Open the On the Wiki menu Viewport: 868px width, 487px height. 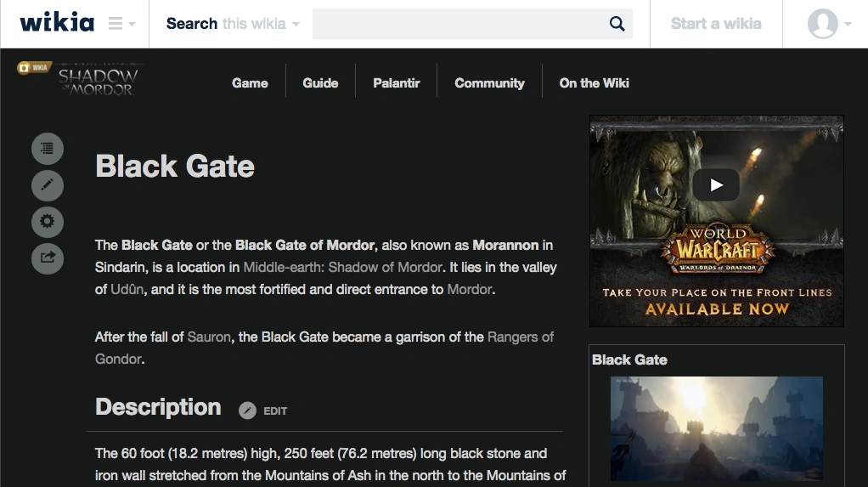point(594,83)
